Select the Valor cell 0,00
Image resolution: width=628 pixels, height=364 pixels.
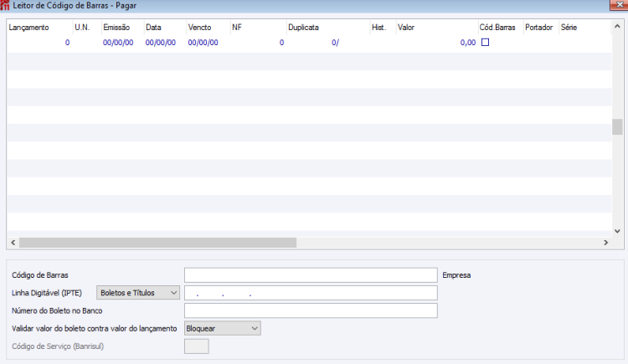coord(468,43)
